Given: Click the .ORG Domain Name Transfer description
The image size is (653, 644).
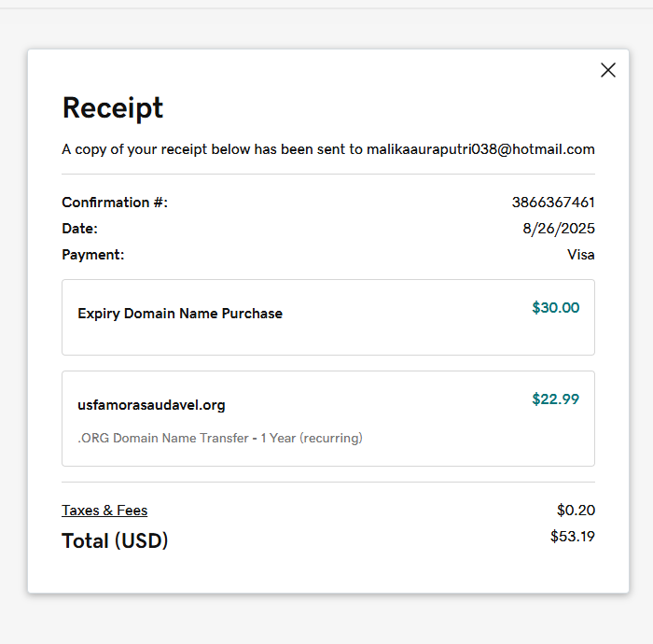Looking at the screenshot, I should 219,438.
